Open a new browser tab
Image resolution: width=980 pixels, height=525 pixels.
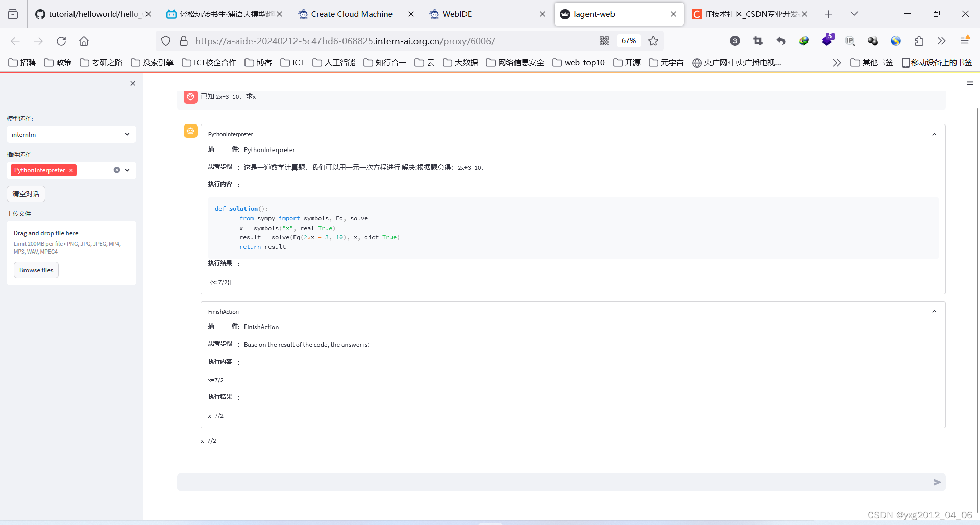tap(828, 14)
